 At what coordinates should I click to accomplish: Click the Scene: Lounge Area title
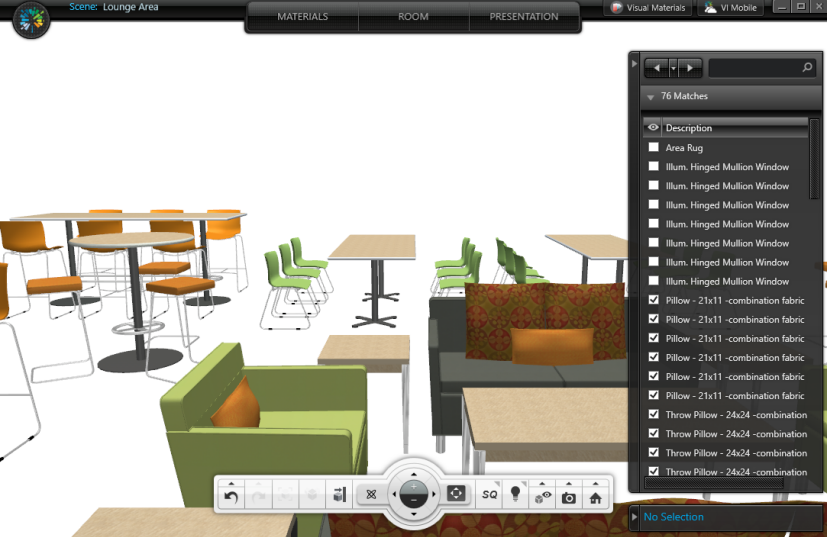click(114, 7)
